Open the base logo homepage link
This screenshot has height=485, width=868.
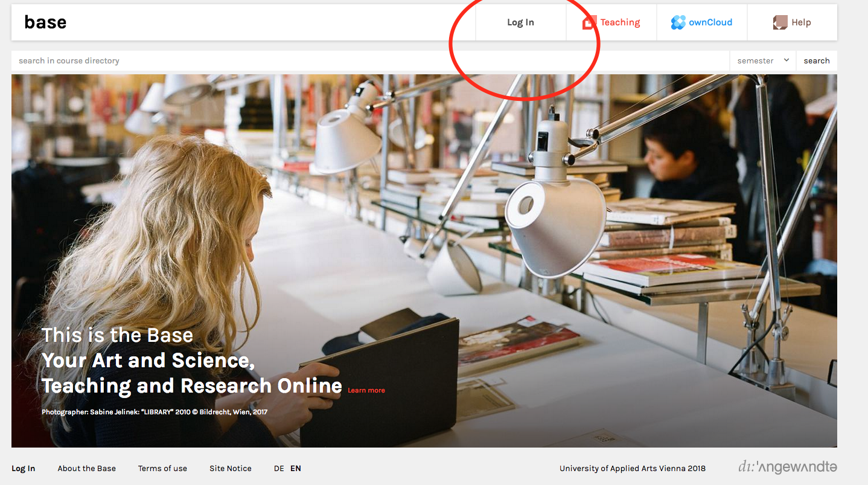[x=45, y=22]
